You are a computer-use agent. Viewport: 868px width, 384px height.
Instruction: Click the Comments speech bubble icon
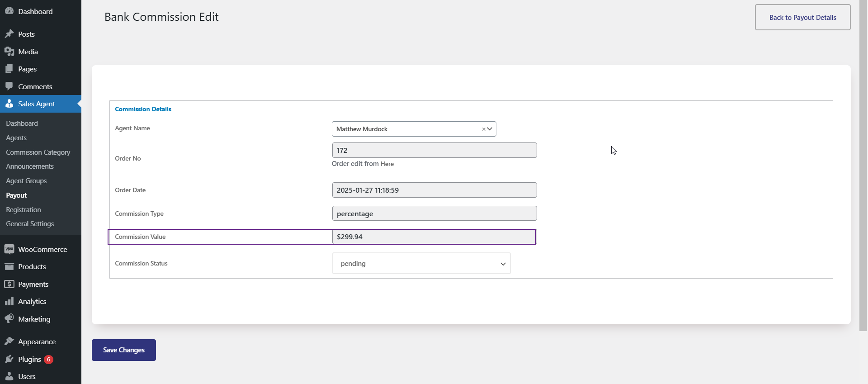tap(9, 86)
